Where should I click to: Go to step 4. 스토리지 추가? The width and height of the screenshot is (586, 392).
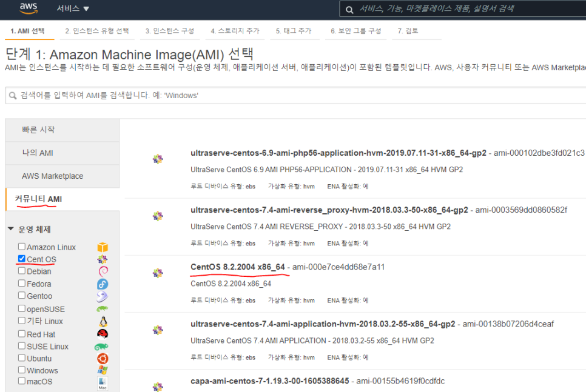point(235,31)
